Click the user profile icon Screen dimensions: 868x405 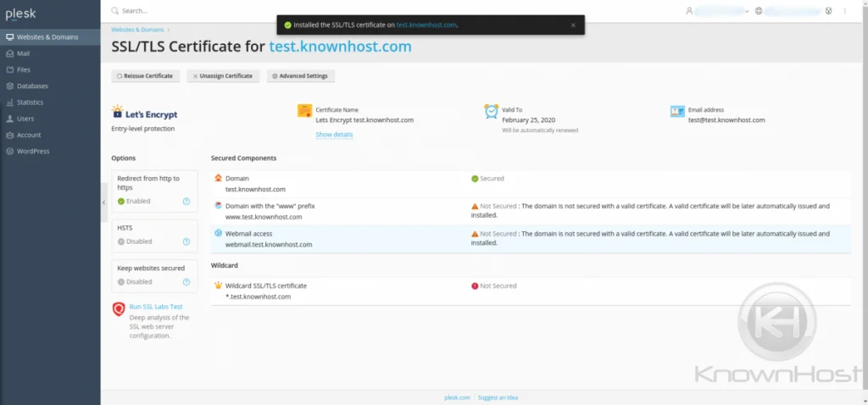(x=689, y=10)
